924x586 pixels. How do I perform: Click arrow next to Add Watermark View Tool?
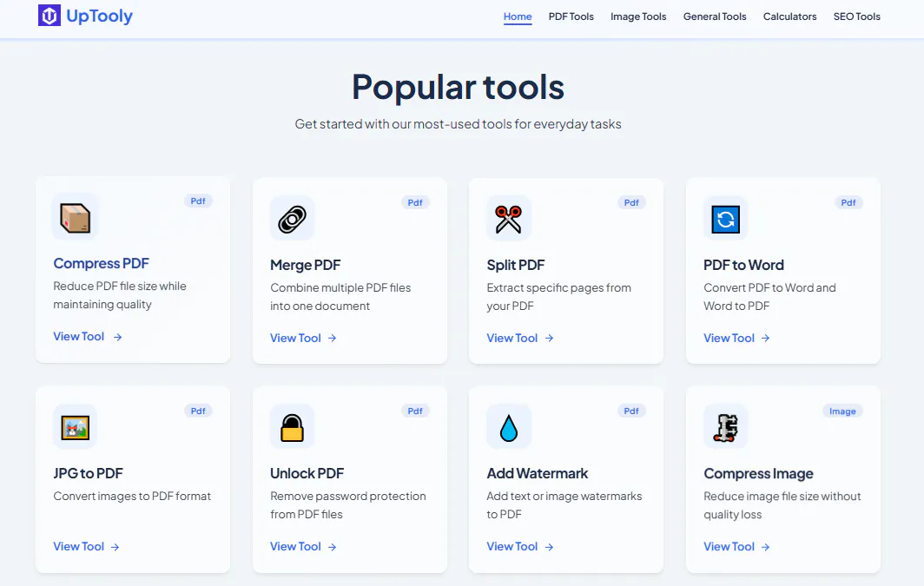pyautogui.click(x=549, y=547)
